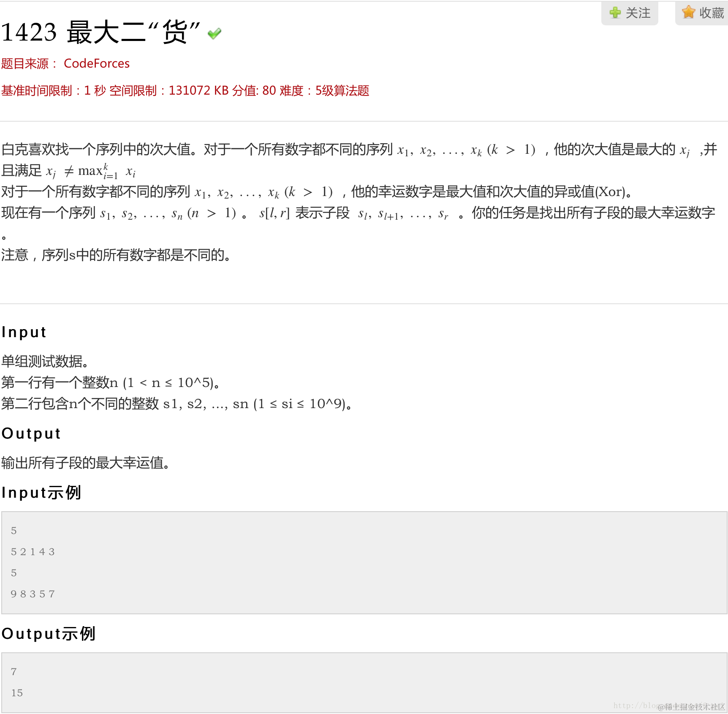Click the 注意，序列s中的所有数字都是不同的 note

117,255
